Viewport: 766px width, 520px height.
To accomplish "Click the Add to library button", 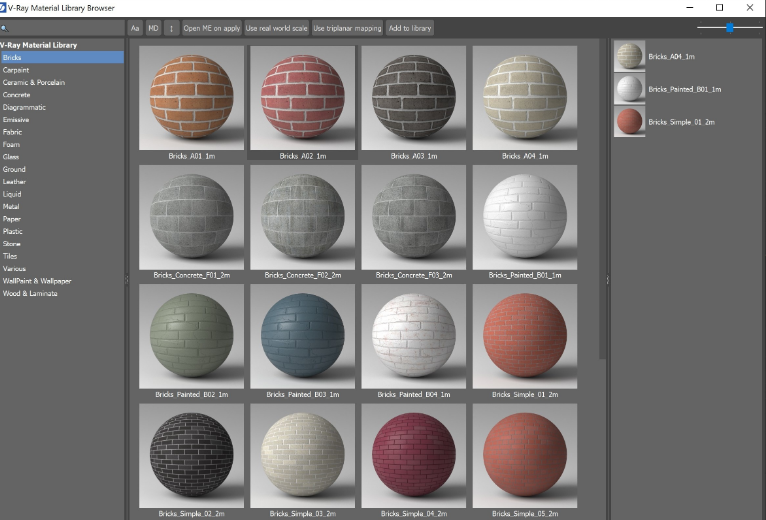I will 410,28.
